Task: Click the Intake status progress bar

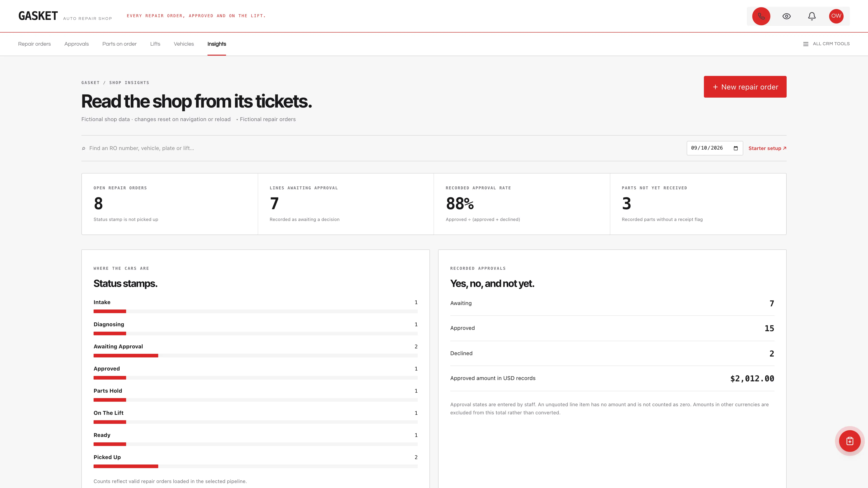Action: coord(255,312)
